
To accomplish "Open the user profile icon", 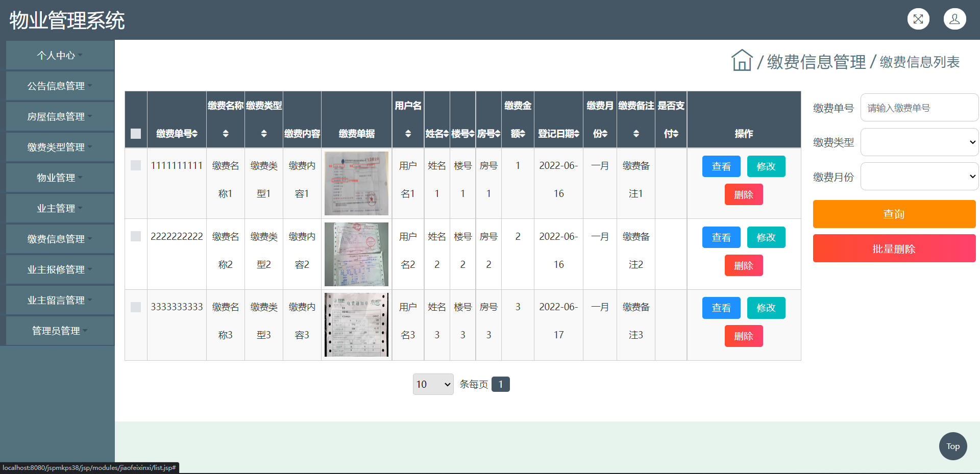I will 954,19.
